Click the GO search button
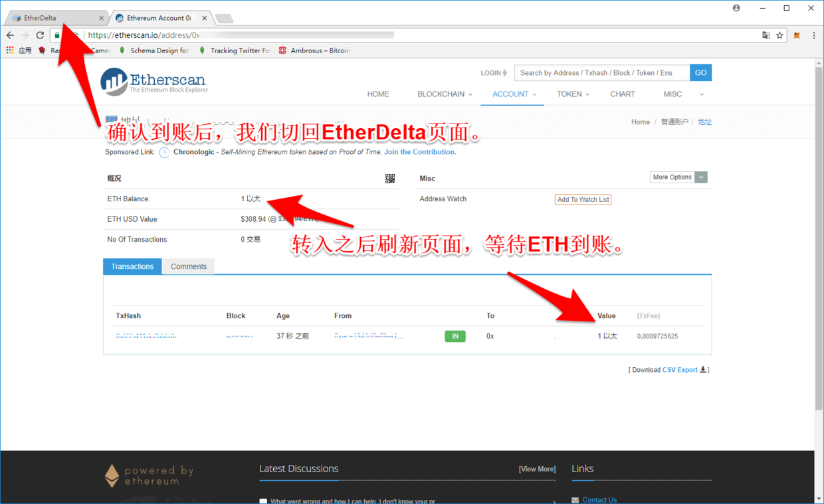This screenshot has height=504, width=824. (x=700, y=72)
